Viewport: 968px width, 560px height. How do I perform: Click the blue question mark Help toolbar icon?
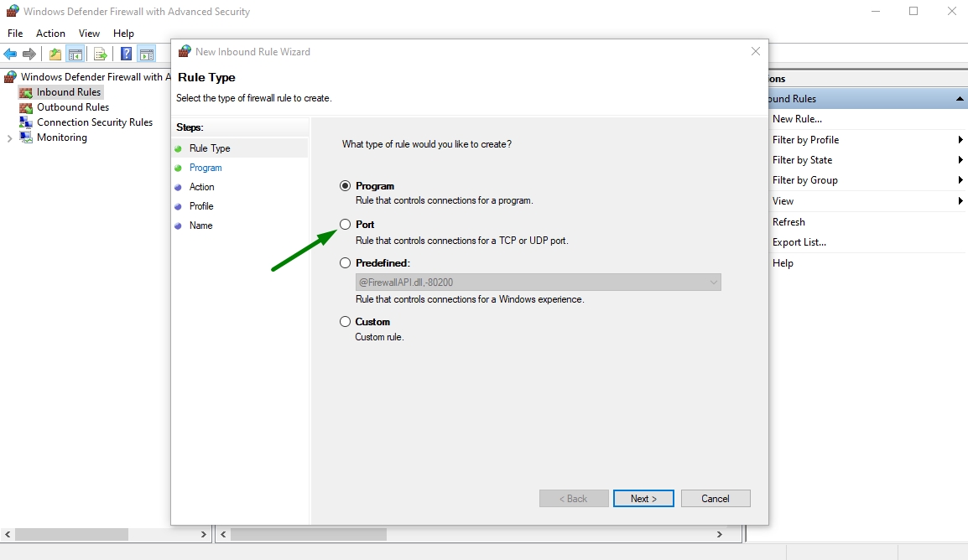coord(126,54)
